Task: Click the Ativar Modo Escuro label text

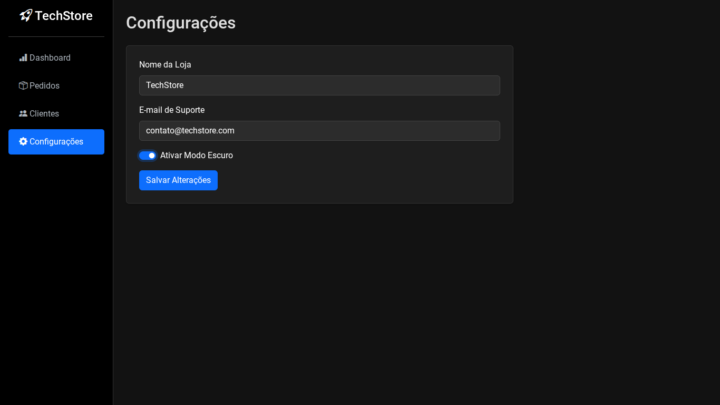Action: (x=196, y=156)
